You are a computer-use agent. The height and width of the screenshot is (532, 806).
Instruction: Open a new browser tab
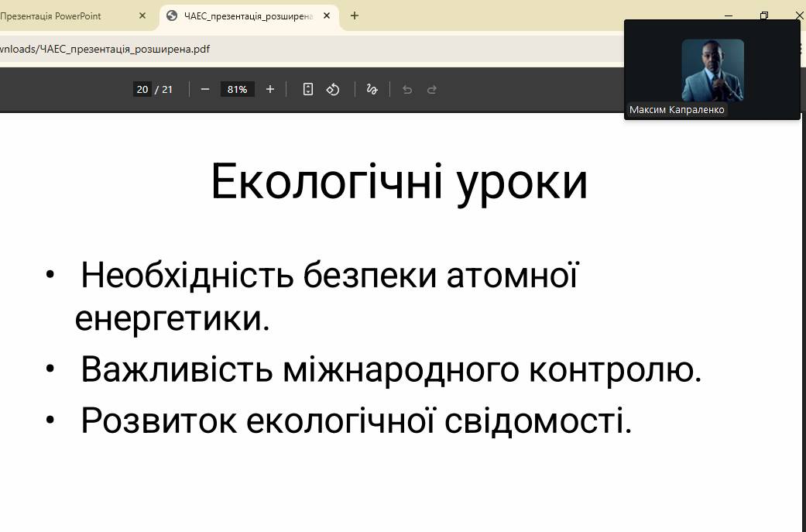pos(355,15)
